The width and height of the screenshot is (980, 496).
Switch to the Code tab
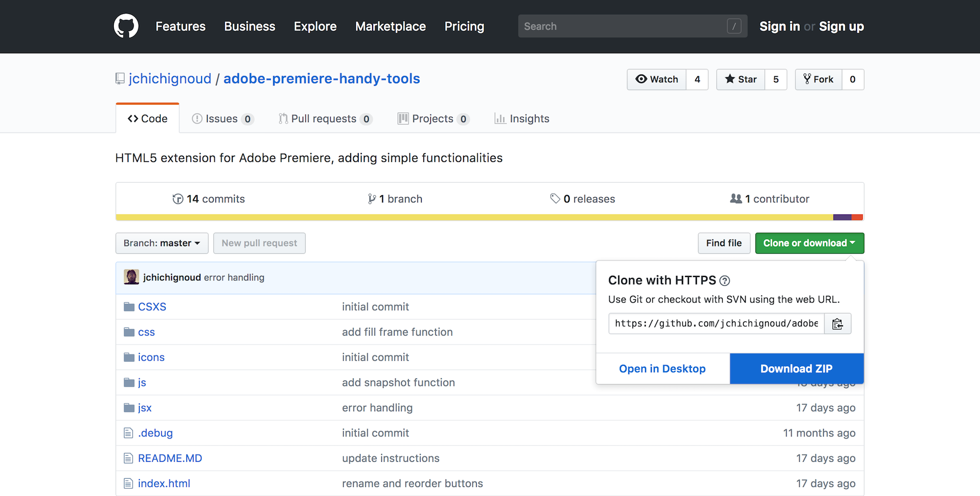pyautogui.click(x=148, y=119)
